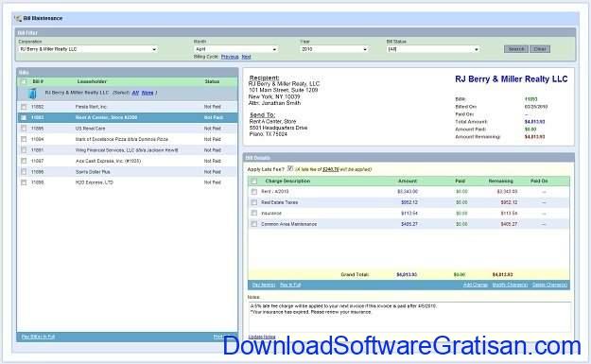Viewport: 591px width, 364px height.
Task: Click inside the Notes text area
Action: (x=409, y=318)
